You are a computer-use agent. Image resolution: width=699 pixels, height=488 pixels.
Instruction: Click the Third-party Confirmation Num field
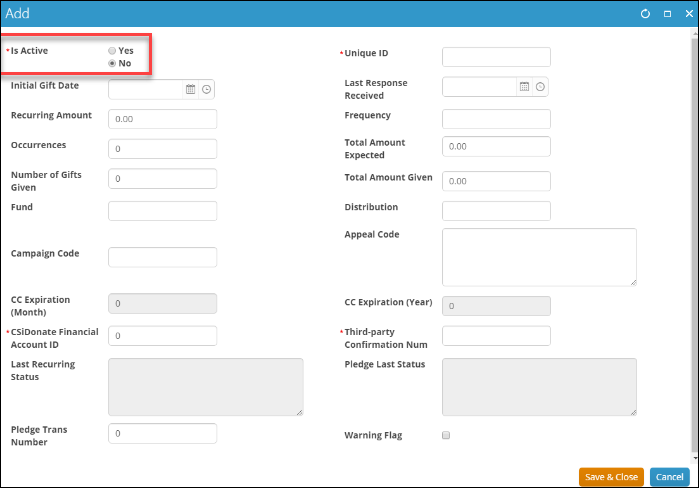click(x=496, y=335)
